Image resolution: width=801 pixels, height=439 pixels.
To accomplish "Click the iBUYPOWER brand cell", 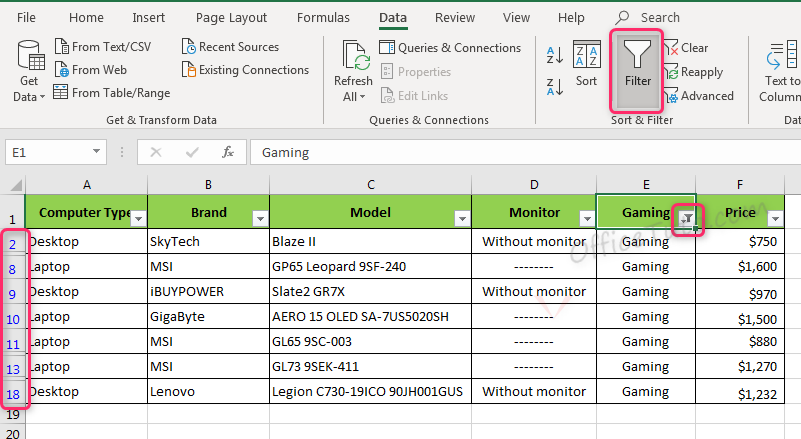I will point(208,291).
